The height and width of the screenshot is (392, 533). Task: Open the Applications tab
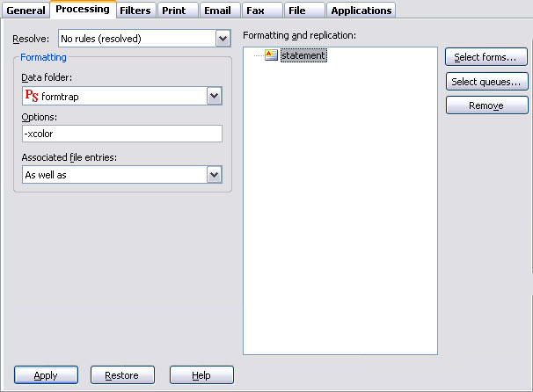pyautogui.click(x=361, y=11)
